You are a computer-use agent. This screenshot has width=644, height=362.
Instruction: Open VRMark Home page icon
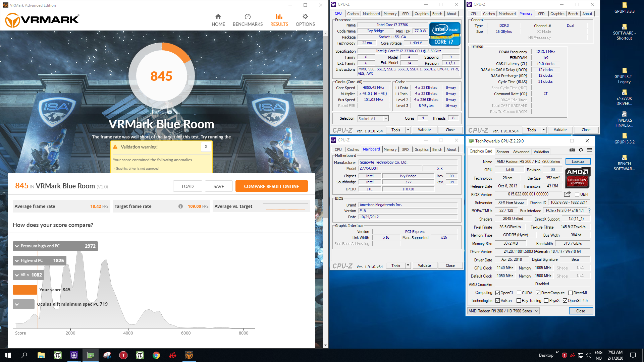[x=218, y=17]
